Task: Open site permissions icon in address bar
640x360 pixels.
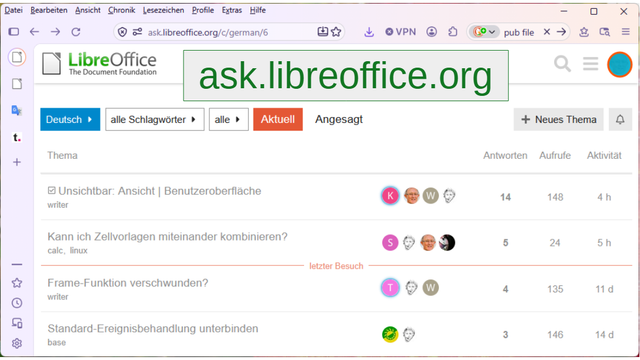Action: click(x=138, y=32)
